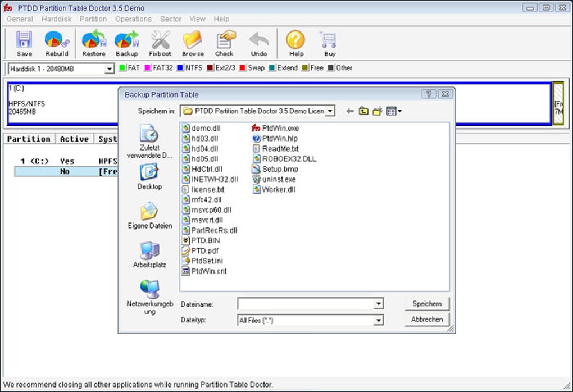The width and height of the screenshot is (573, 392).
Task: Select the 1 <C:> partition row
Action: (66, 161)
